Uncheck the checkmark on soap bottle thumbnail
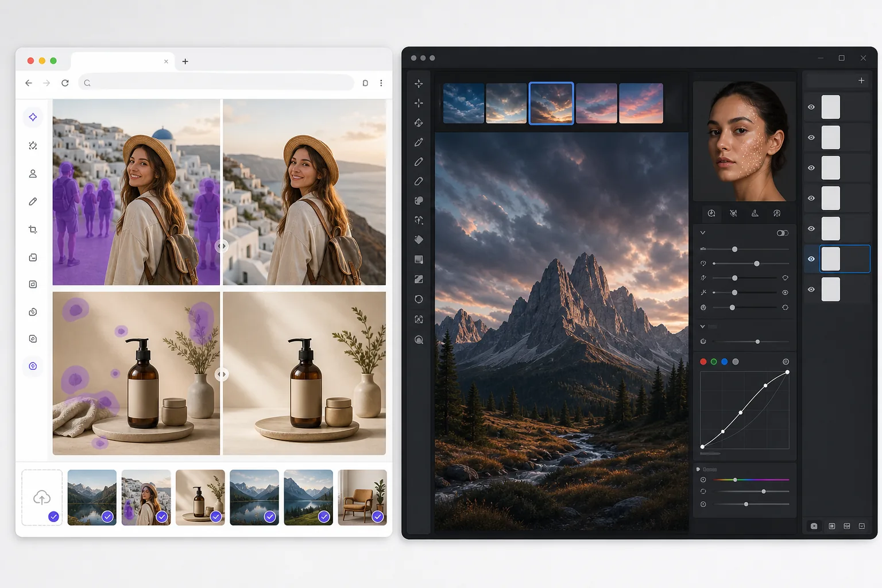Image resolution: width=882 pixels, height=588 pixels. point(216,517)
